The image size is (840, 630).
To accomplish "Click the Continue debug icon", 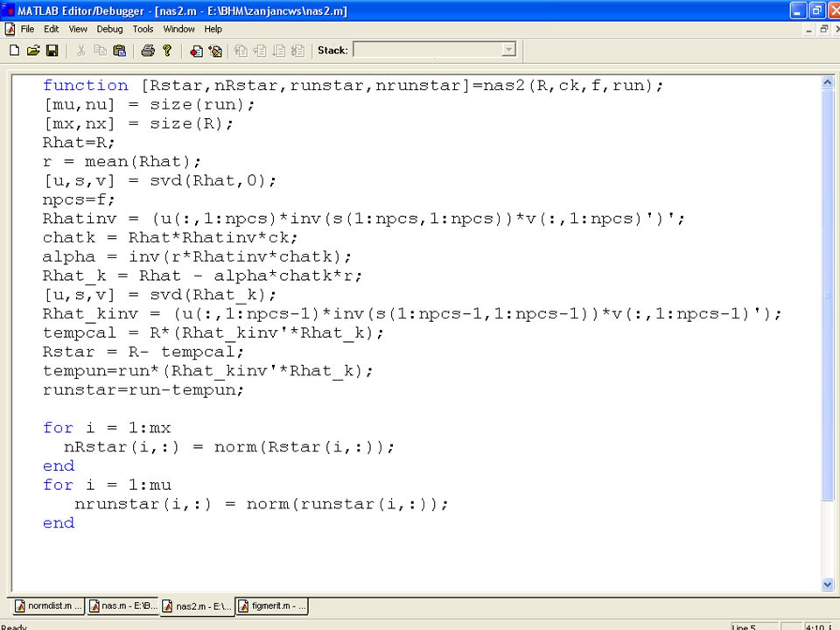I will click(278, 51).
